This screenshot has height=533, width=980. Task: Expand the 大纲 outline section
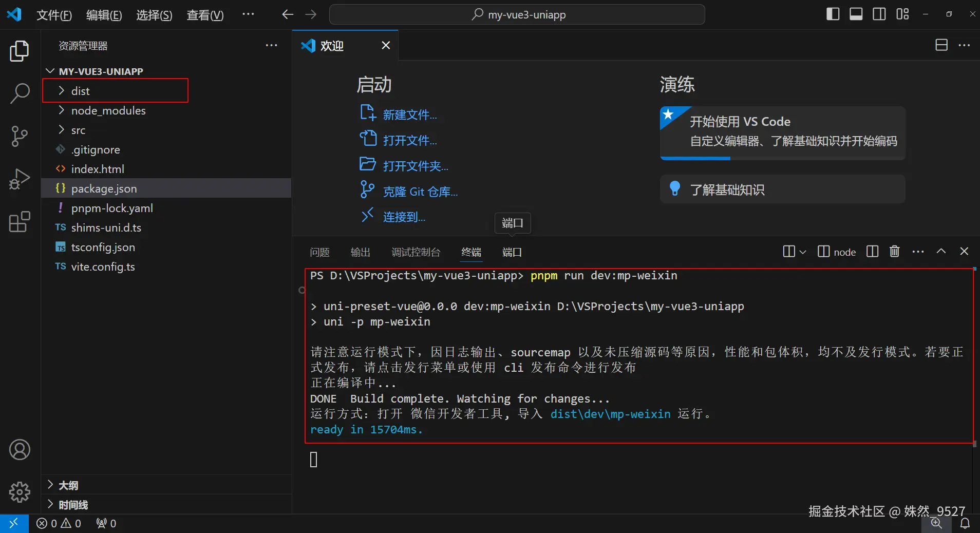[x=166, y=485]
